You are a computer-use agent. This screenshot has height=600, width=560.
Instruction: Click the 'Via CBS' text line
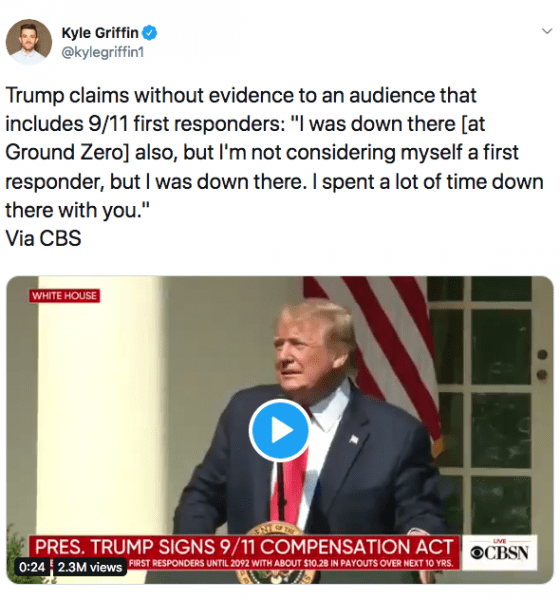point(43,238)
